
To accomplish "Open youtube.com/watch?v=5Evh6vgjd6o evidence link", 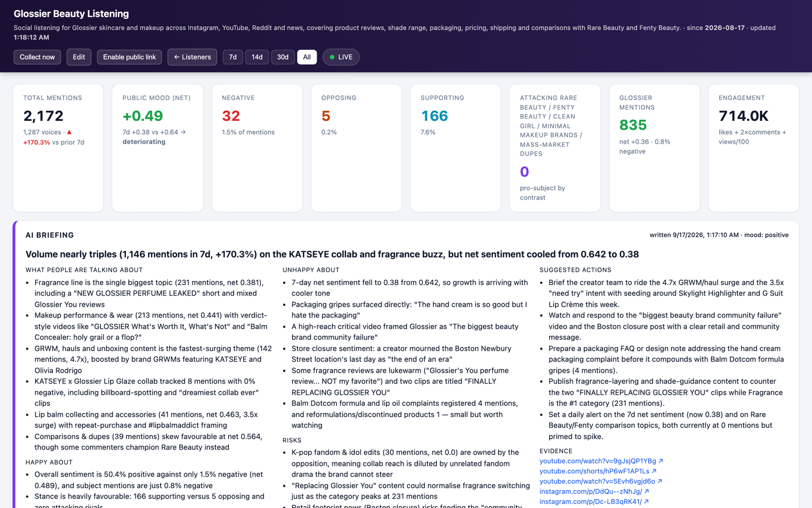I will click(x=601, y=481).
